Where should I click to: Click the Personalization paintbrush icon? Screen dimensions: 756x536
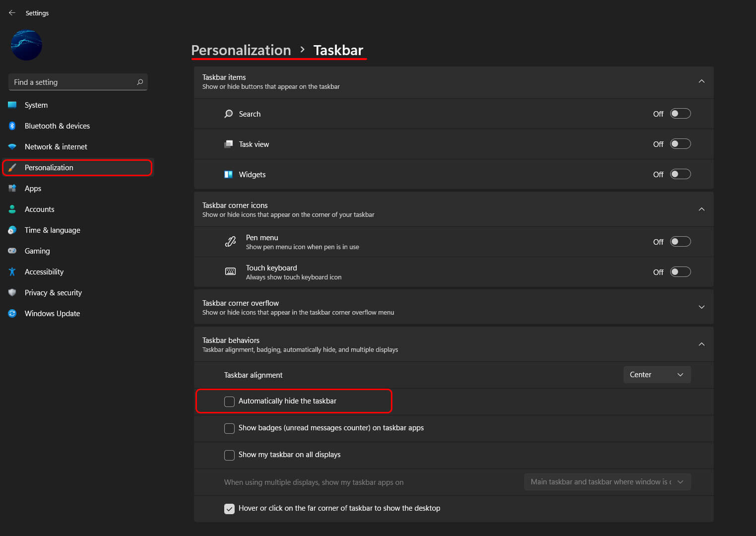tap(12, 168)
